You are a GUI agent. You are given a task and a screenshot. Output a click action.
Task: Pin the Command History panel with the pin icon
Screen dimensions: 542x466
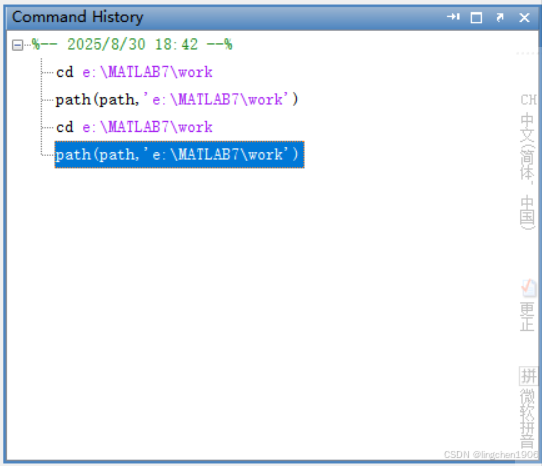(453, 17)
